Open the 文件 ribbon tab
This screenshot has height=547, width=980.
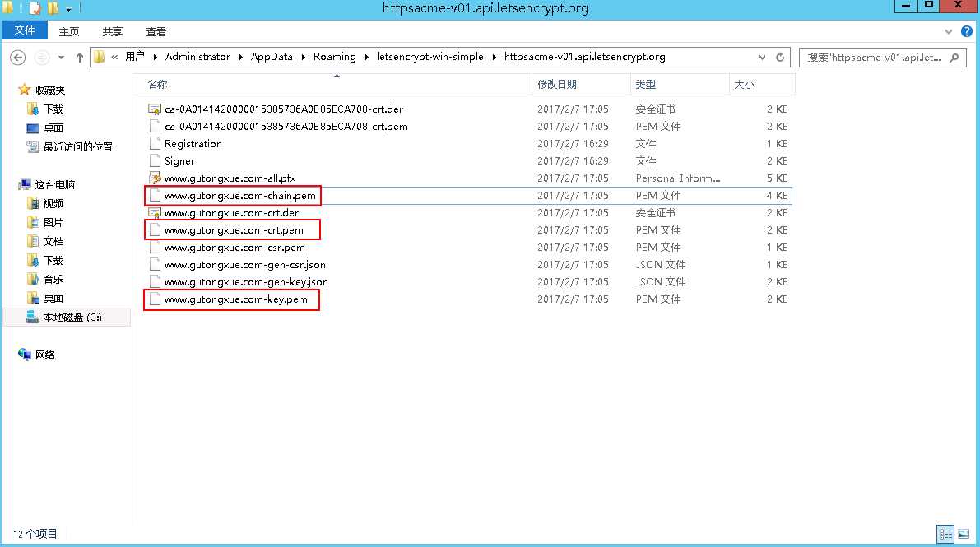25,30
